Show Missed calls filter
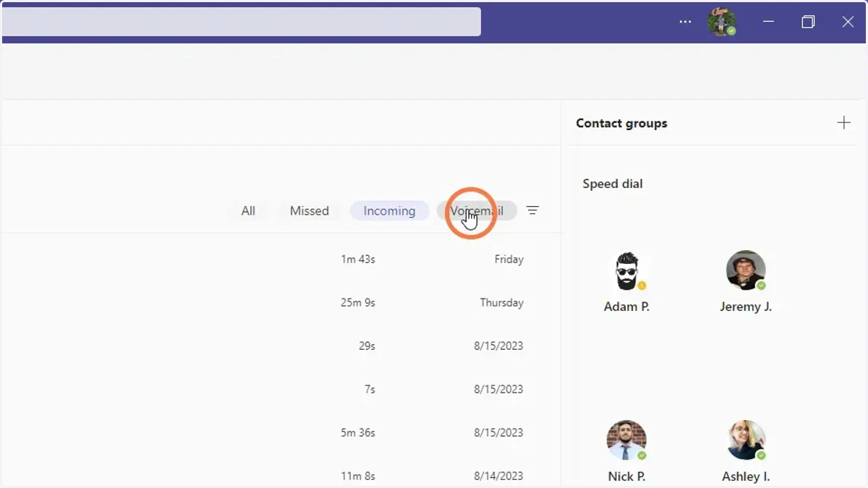The image size is (868, 488). [x=310, y=211]
